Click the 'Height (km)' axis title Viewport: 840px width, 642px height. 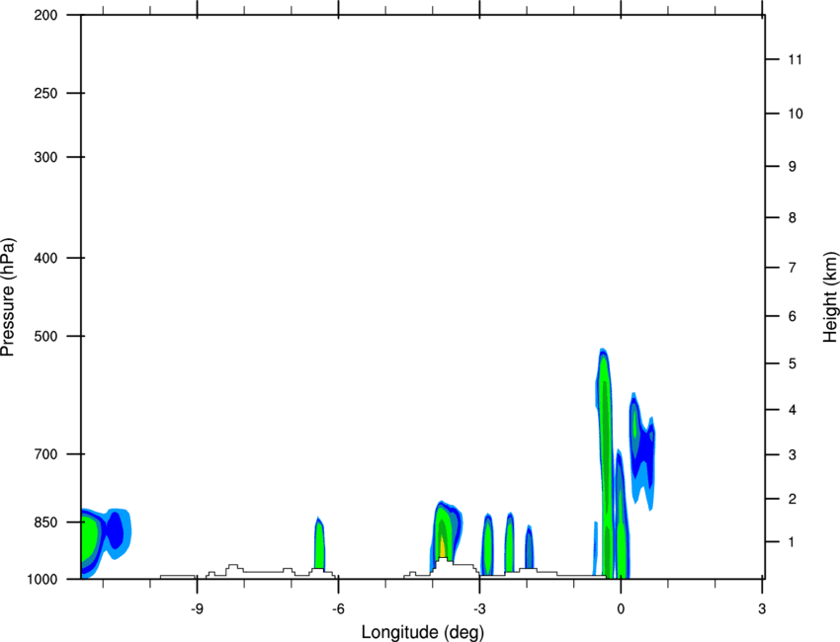[830, 297]
